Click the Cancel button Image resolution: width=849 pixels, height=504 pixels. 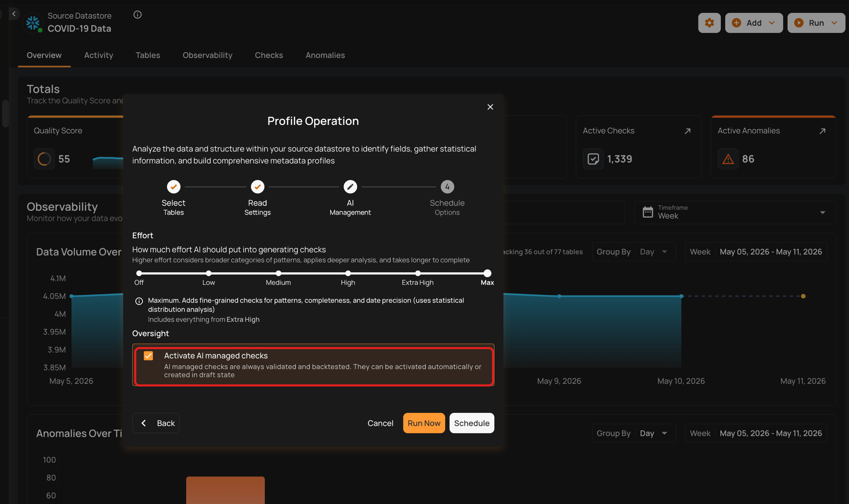pyautogui.click(x=380, y=423)
